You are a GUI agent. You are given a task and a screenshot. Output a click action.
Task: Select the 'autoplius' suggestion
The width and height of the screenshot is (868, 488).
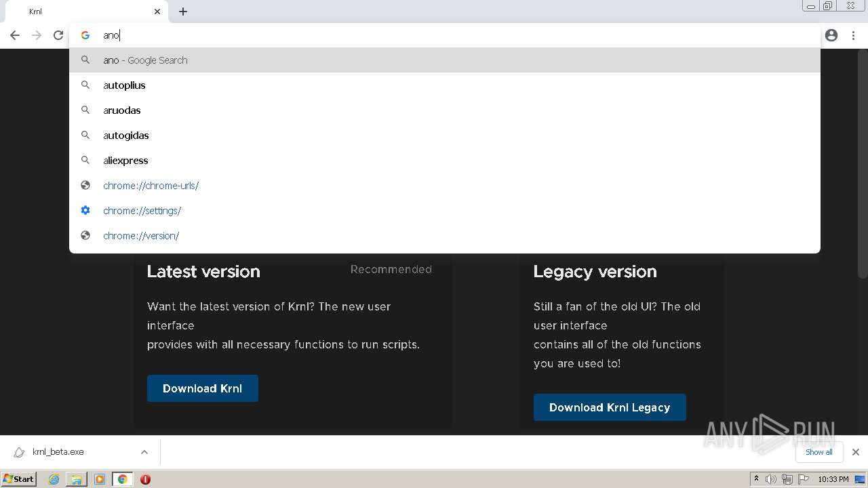[x=445, y=85]
